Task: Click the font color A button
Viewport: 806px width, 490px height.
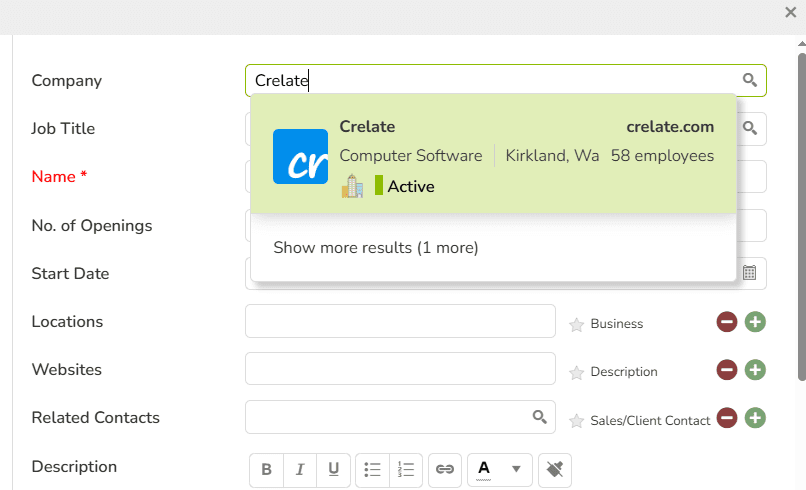Action: click(484, 469)
